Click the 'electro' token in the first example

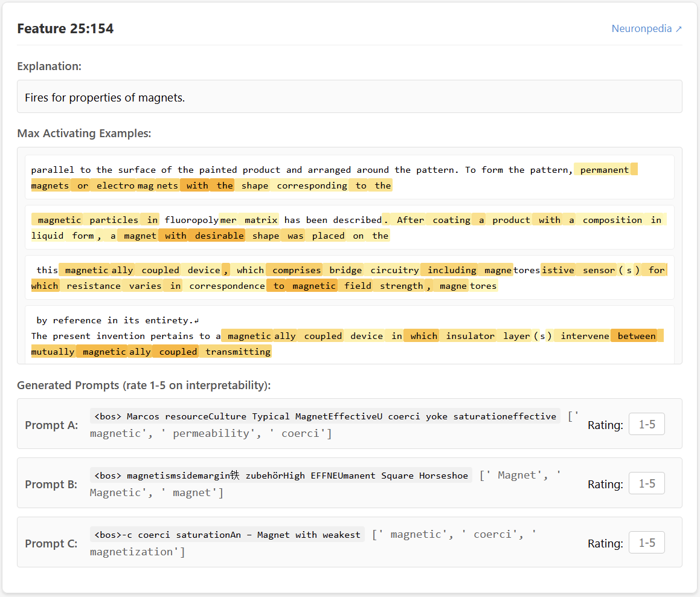(115, 186)
